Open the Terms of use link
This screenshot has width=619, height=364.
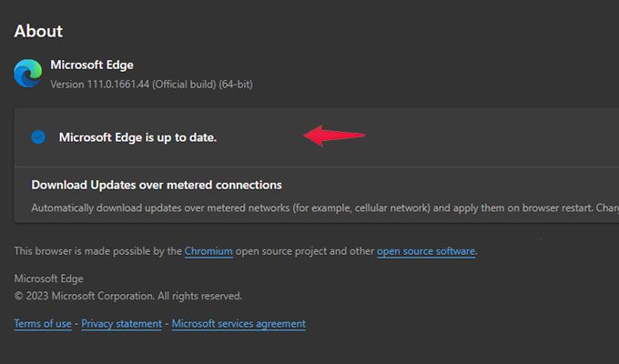point(43,324)
